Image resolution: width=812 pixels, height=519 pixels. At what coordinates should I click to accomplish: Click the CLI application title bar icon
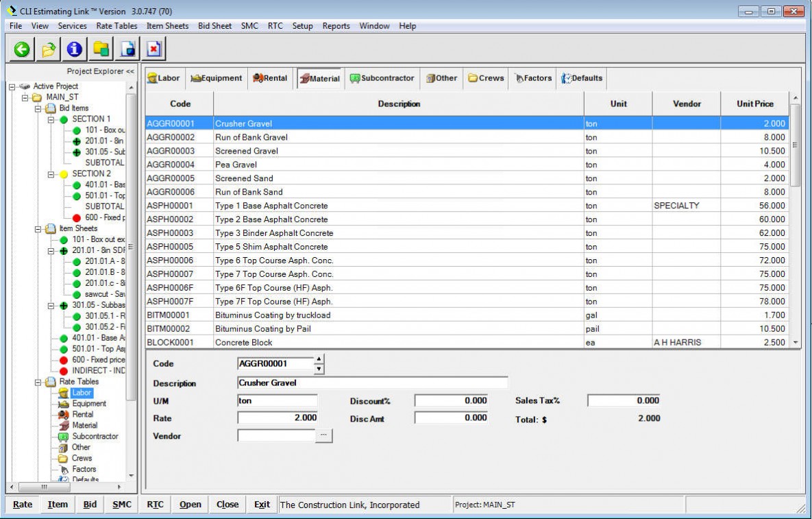point(12,11)
